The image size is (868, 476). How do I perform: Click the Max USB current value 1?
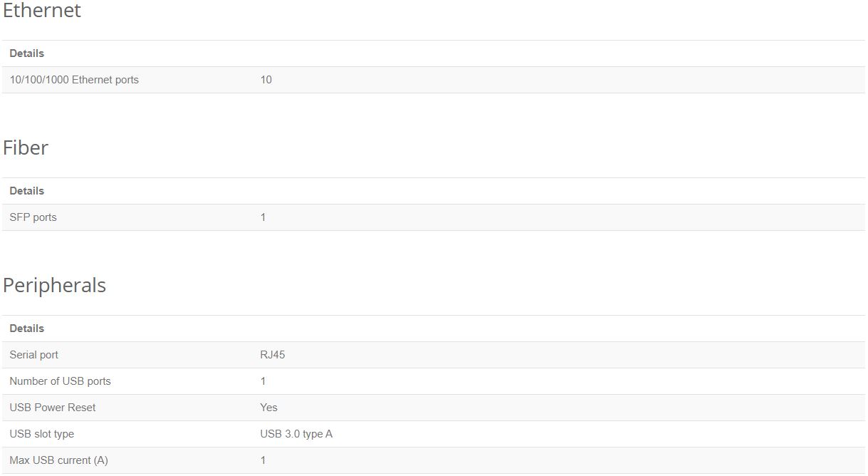click(263, 460)
